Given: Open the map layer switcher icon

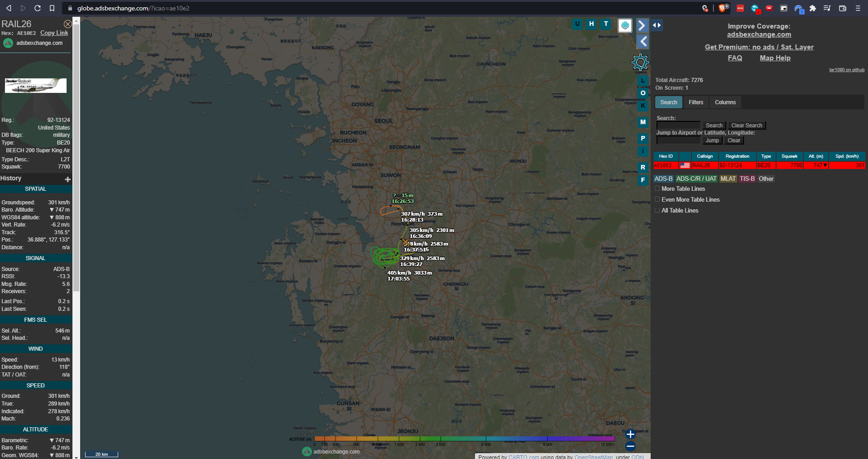Looking at the screenshot, I should click(x=625, y=25).
